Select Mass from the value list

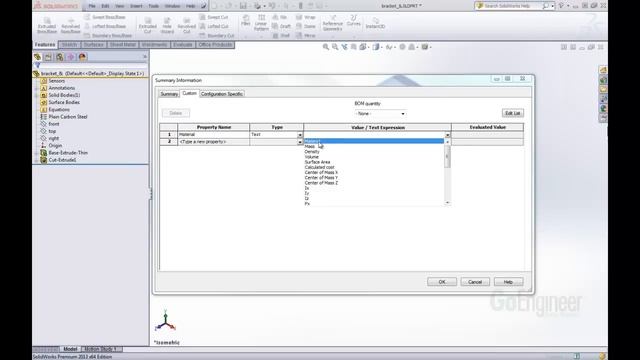pos(310,146)
